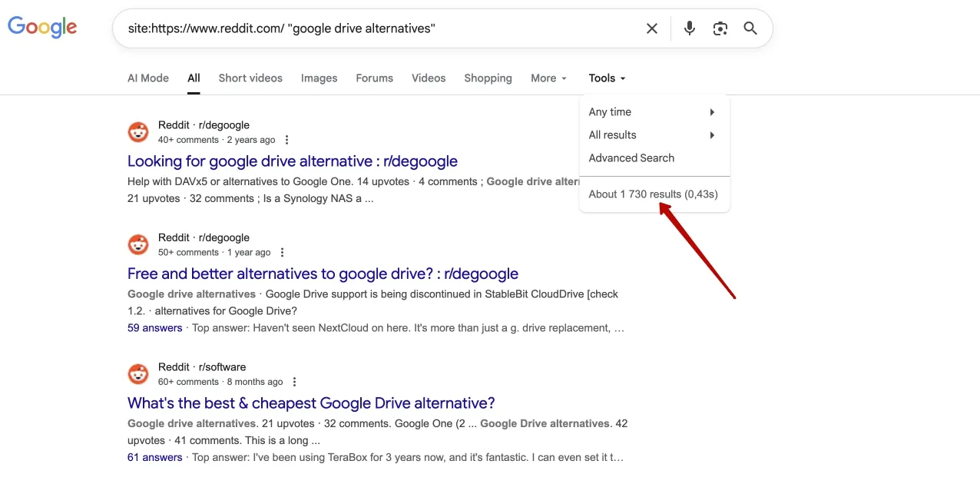The image size is (980, 484).
Task: Open the '59 answers' link
Action: click(x=155, y=328)
